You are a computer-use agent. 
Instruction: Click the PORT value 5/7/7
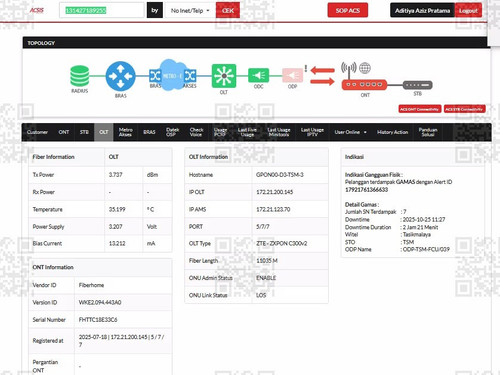(x=263, y=227)
